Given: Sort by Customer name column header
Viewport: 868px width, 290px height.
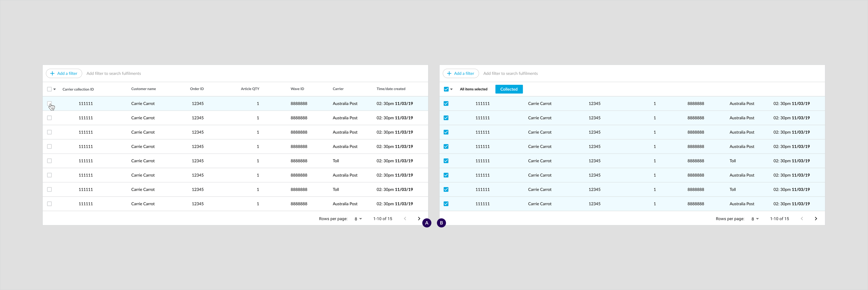Looking at the screenshot, I should click(x=144, y=89).
